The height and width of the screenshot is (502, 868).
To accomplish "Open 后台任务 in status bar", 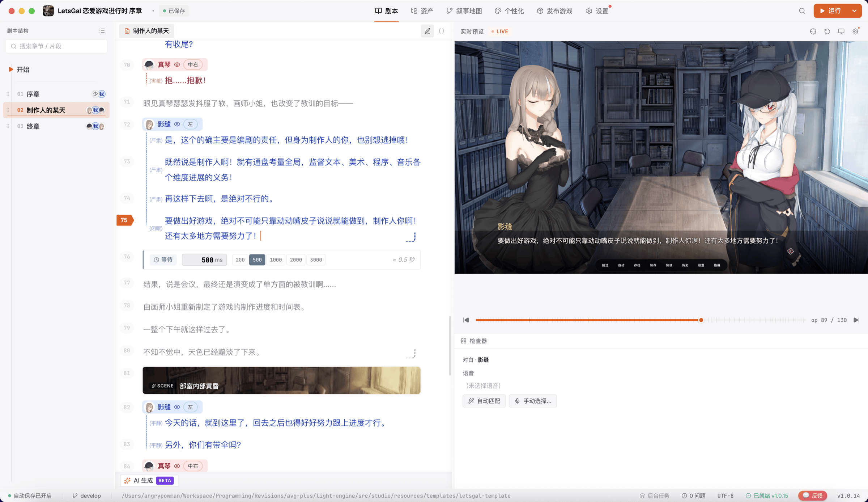I will point(655,496).
